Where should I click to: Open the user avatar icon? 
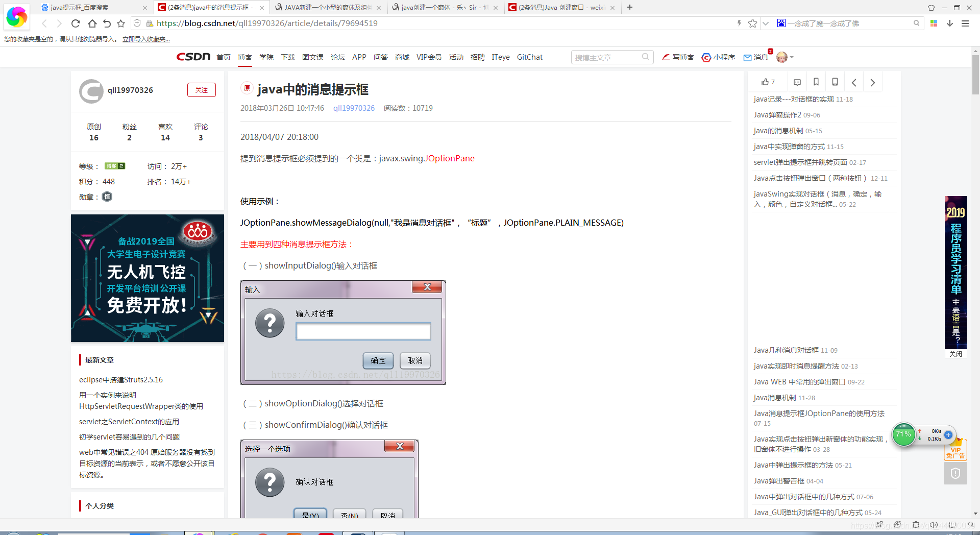[781, 57]
